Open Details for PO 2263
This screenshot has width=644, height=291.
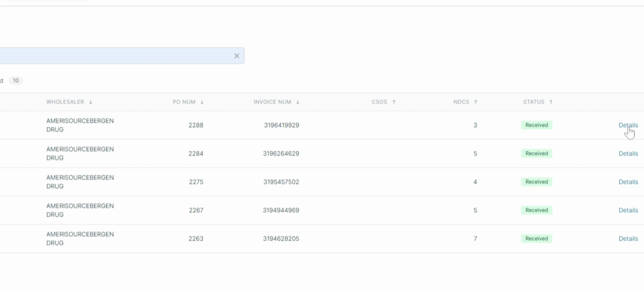tap(628, 238)
